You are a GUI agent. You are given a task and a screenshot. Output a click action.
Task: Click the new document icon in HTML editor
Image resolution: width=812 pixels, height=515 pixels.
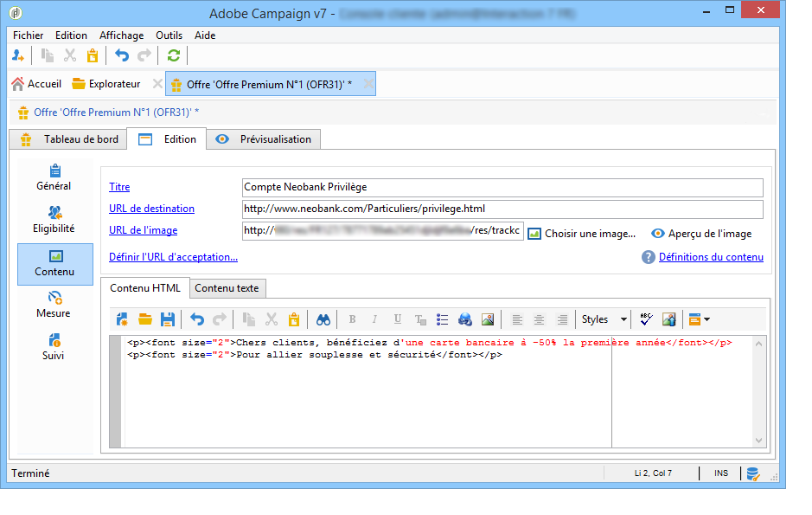(x=122, y=319)
